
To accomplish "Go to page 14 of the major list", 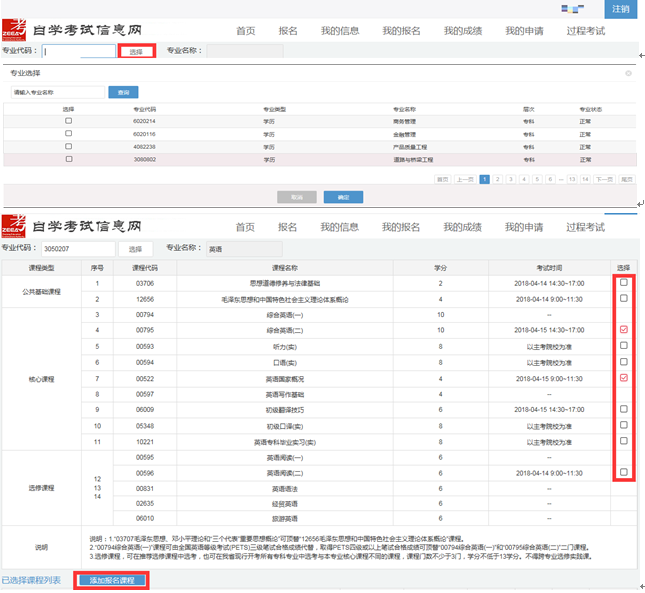I will 585,179.
